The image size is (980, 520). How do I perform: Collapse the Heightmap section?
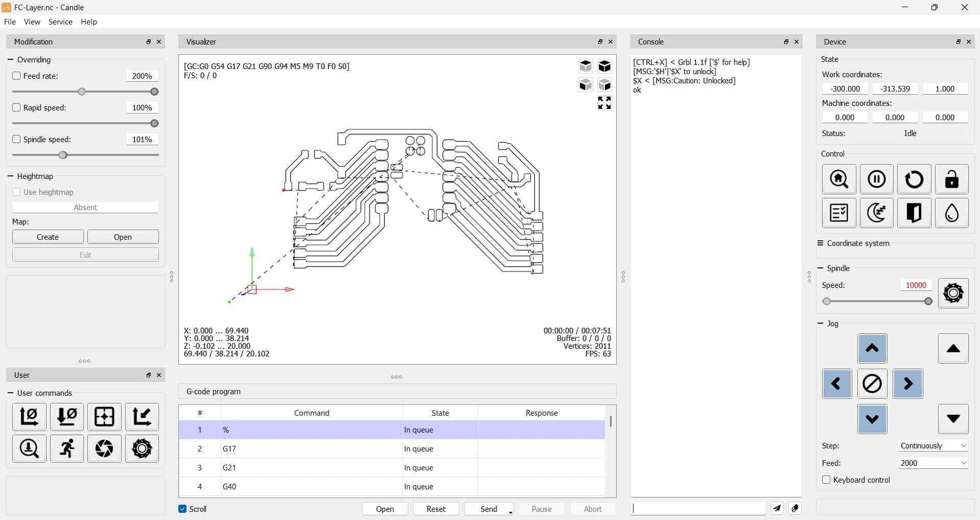click(10, 176)
